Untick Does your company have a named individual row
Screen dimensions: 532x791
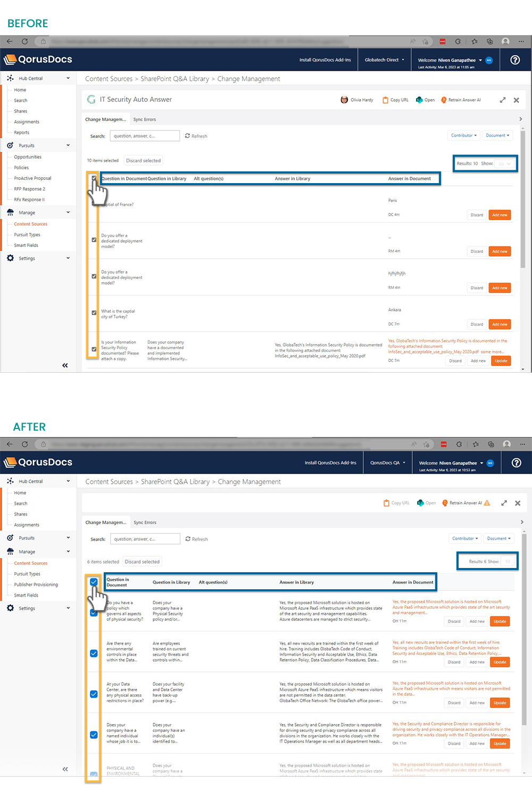point(94,735)
